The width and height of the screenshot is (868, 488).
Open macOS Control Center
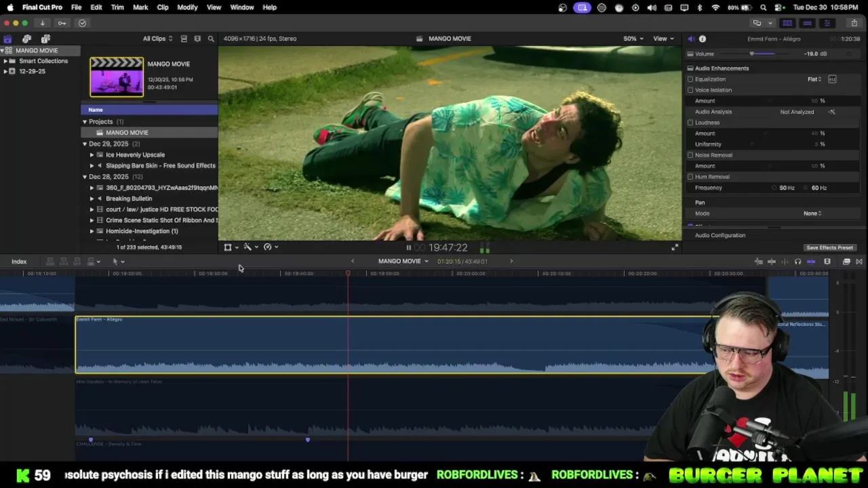(779, 7)
